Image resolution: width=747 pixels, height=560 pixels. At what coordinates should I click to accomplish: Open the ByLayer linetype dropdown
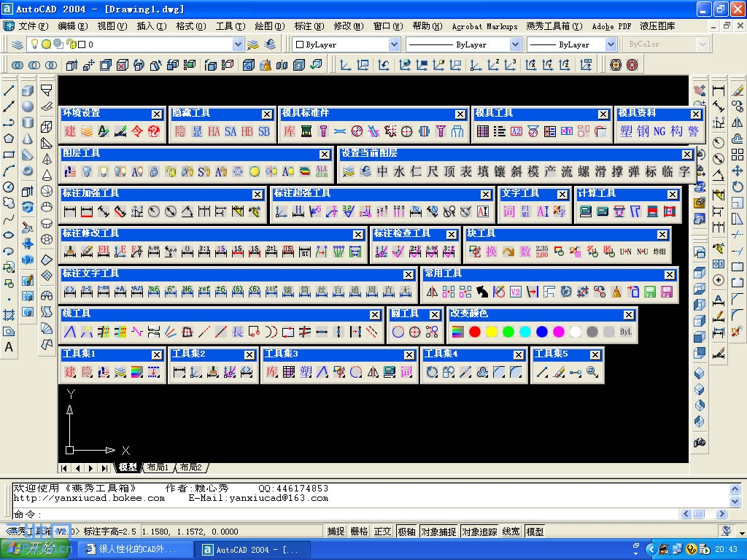[x=515, y=44]
